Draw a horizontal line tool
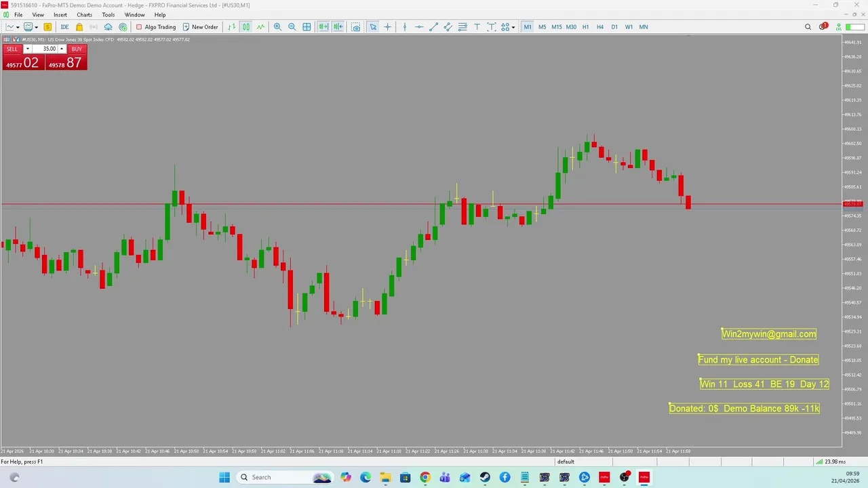 [x=419, y=27]
